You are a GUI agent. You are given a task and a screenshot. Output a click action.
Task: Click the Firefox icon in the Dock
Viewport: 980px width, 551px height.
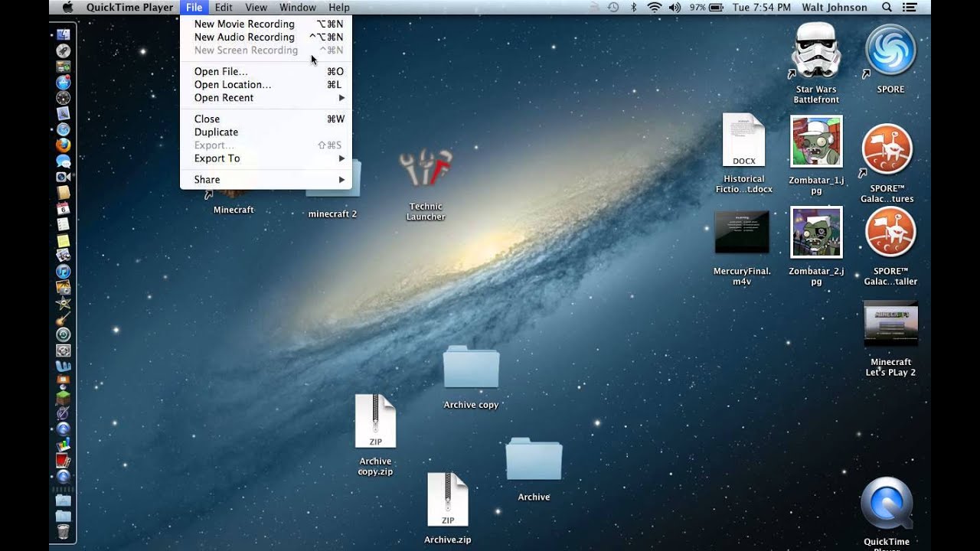(x=63, y=145)
